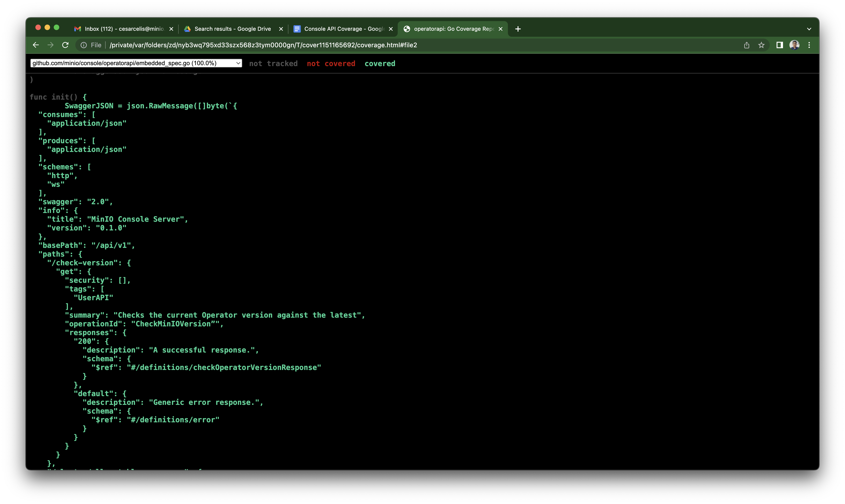Expand the tab search chevron
This screenshot has width=845, height=504.
point(809,29)
